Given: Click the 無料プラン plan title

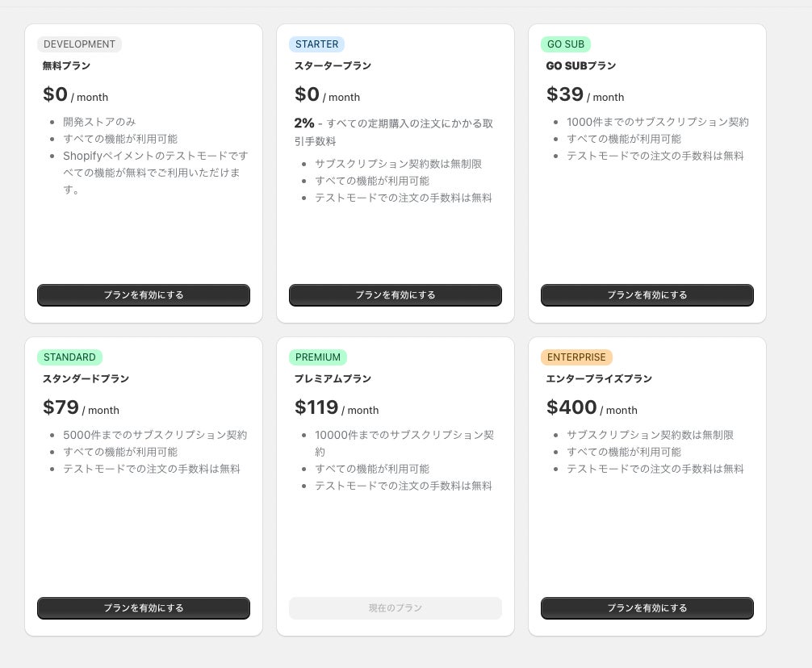Looking at the screenshot, I should pos(66,66).
